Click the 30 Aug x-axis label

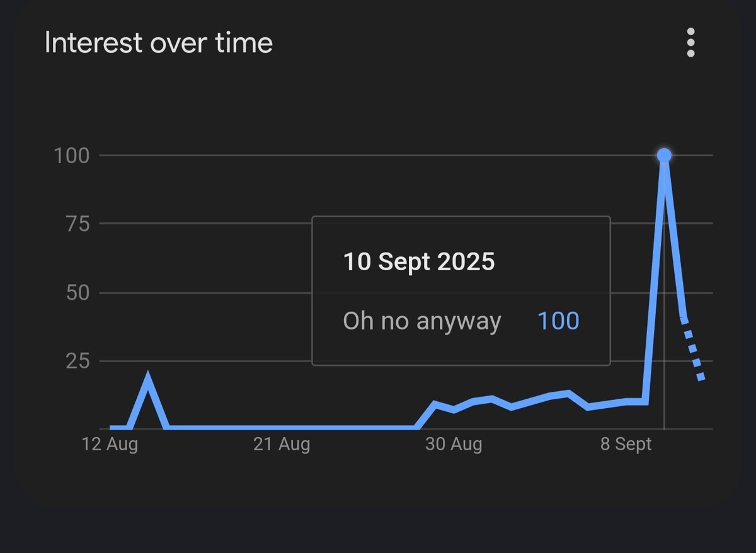point(454,444)
